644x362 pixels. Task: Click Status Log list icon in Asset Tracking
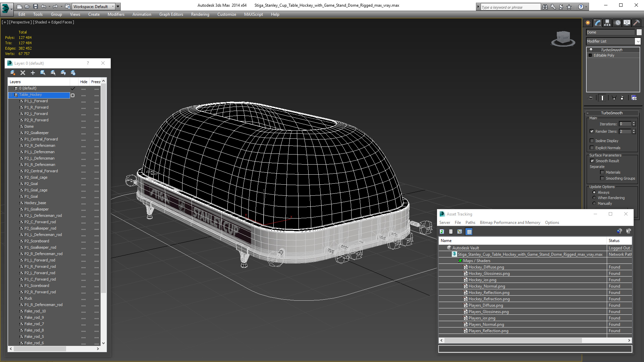pyautogui.click(x=451, y=232)
